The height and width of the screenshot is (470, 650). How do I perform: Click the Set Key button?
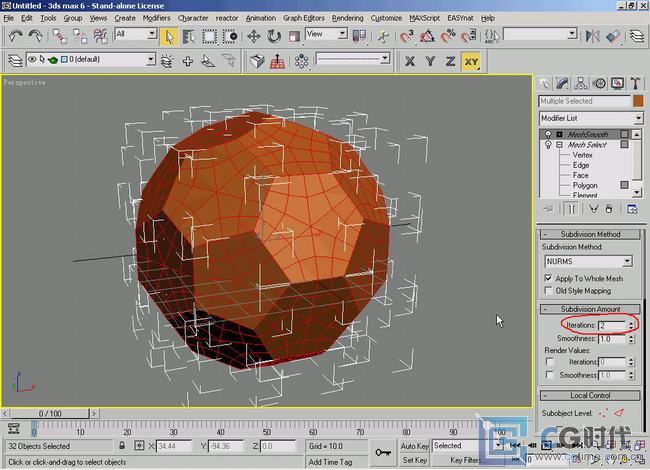click(415, 460)
